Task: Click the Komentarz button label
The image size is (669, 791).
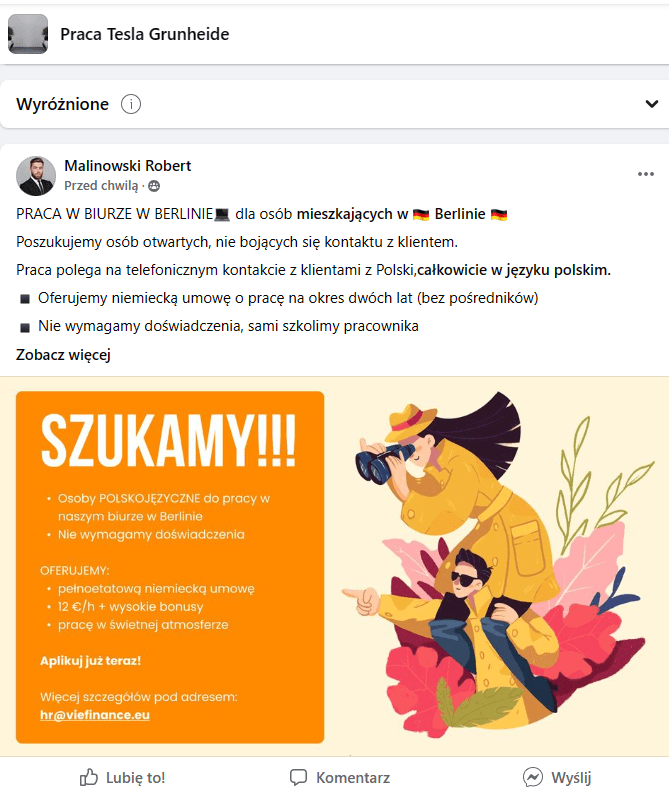Action: tap(353, 777)
